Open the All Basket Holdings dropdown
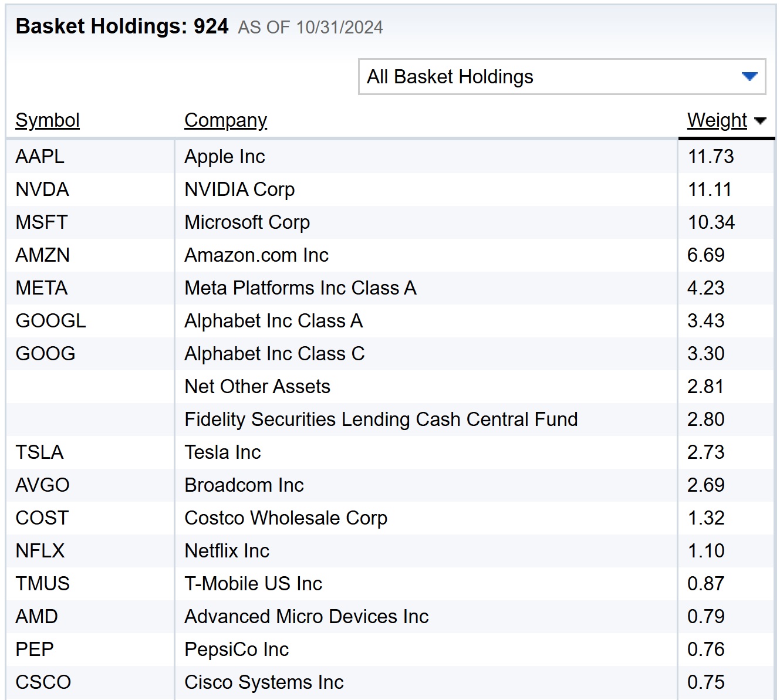This screenshot has width=780, height=700. coord(560,77)
